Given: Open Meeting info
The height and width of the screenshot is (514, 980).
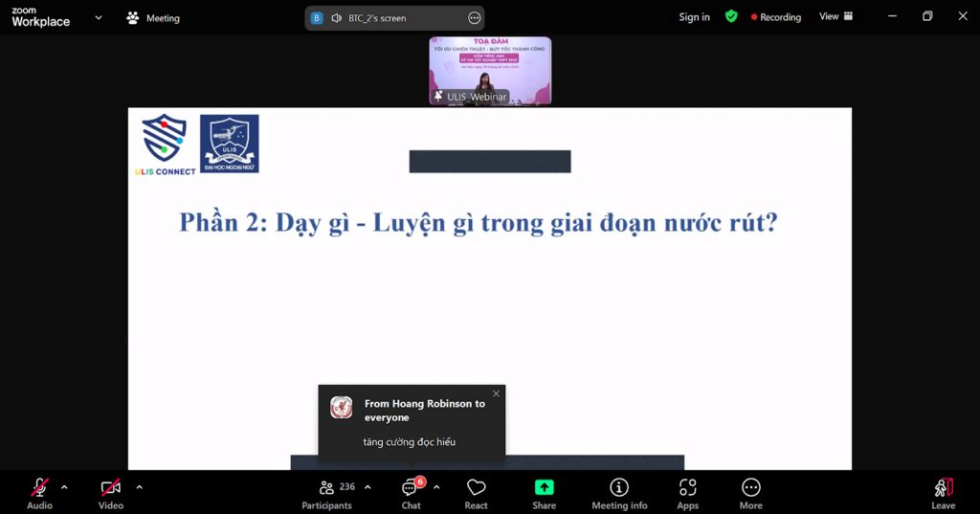Looking at the screenshot, I should point(619,493).
